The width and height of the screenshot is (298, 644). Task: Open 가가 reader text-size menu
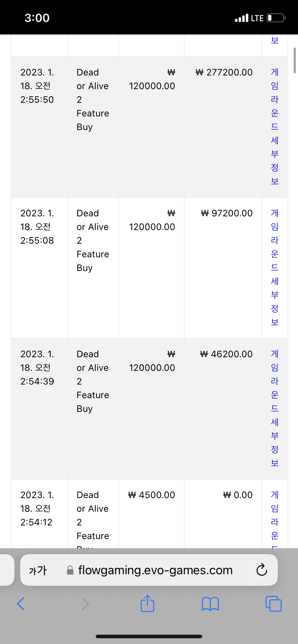[x=38, y=570]
